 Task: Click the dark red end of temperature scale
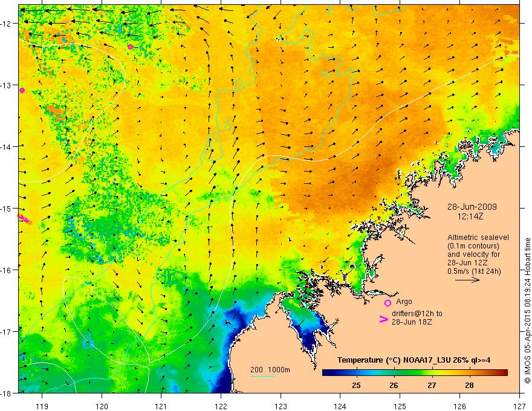pos(504,372)
